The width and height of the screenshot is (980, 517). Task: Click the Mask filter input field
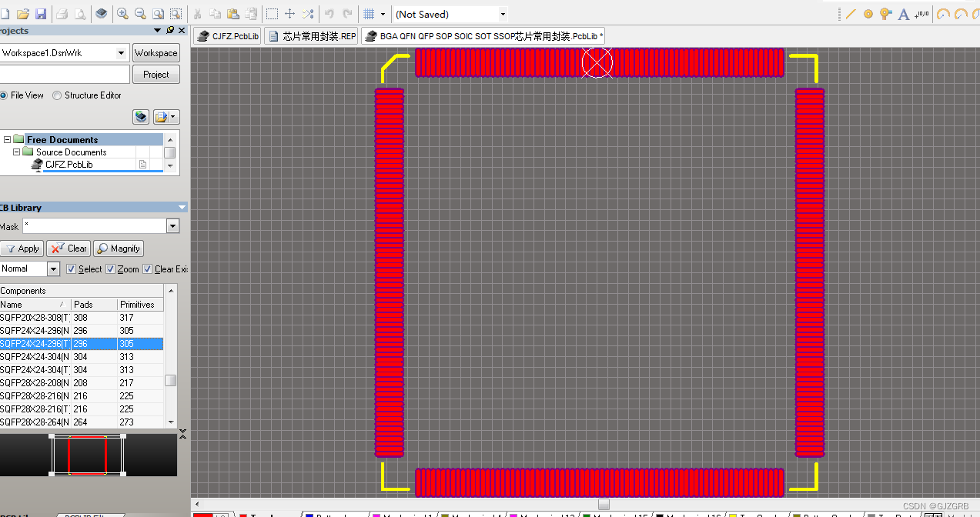click(94, 226)
